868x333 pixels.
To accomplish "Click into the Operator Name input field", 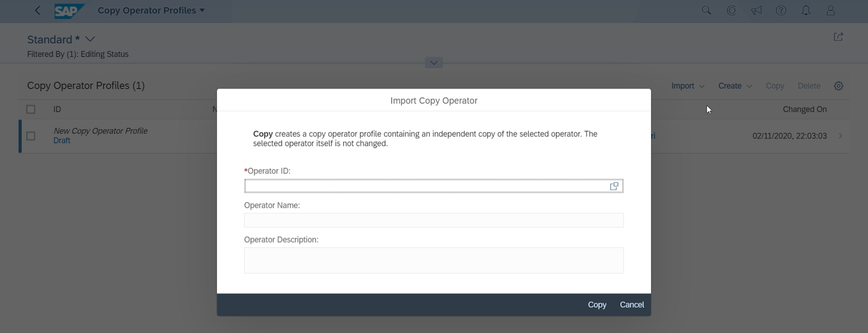I will click(x=434, y=220).
